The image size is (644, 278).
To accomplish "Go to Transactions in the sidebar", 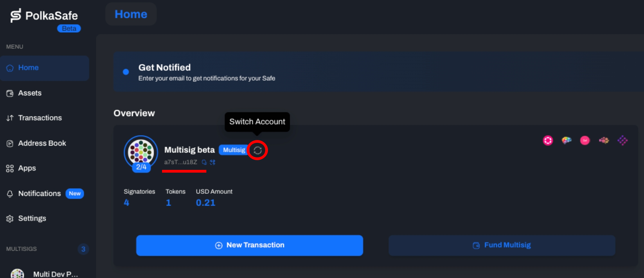I will coord(40,118).
